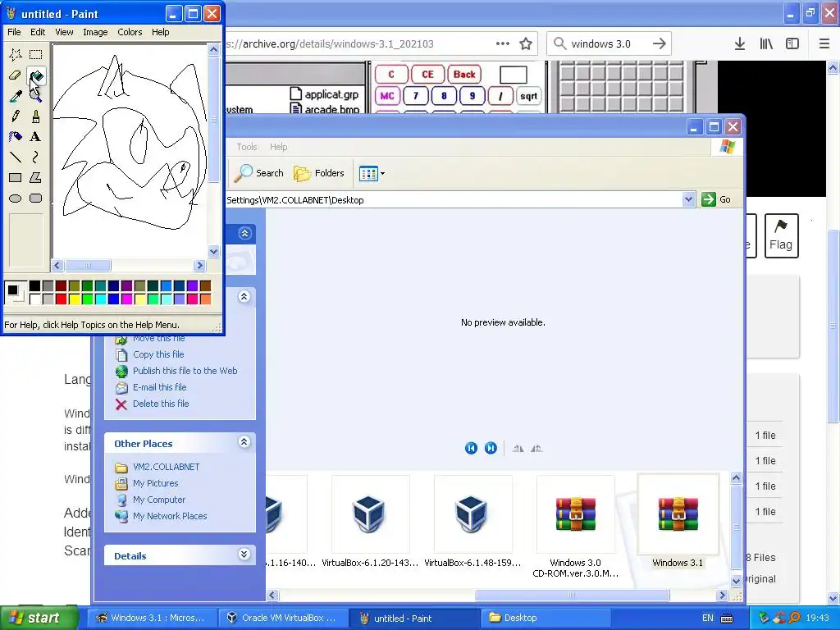Click the Go button beside the address bar
840x630 pixels.
coord(716,199)
